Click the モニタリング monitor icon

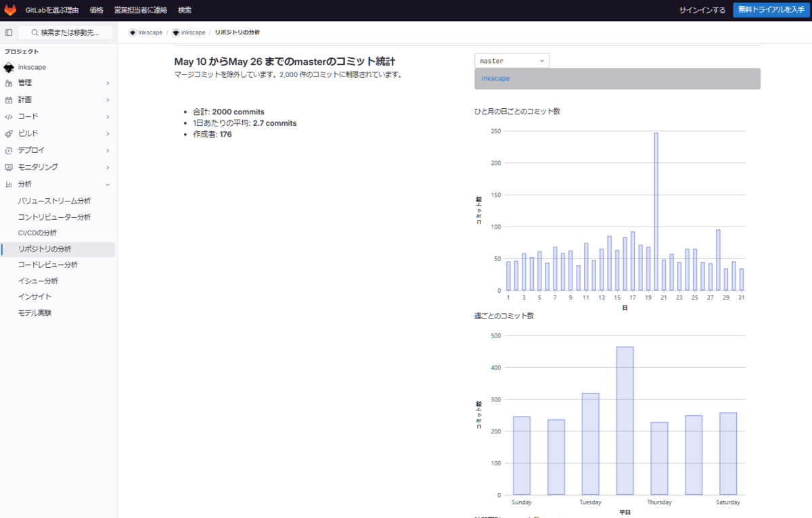(x=9, y=167)
